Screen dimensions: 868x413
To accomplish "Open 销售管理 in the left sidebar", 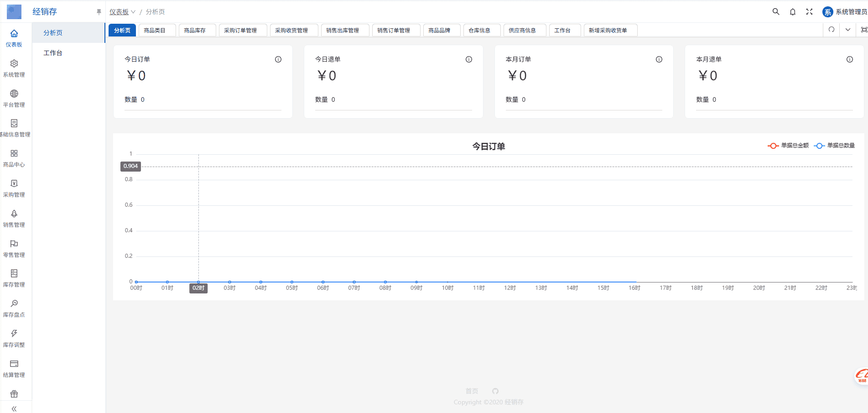I will click(x=14, y=219).
